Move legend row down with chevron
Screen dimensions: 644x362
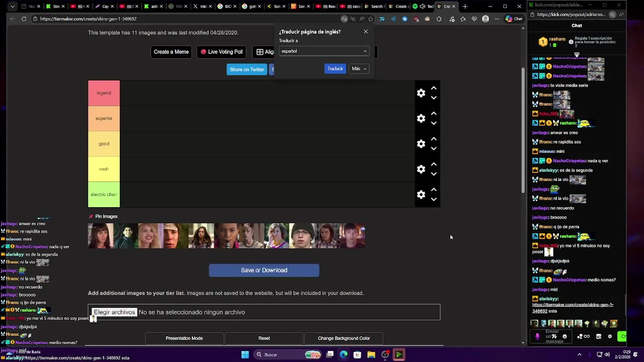[x=434, y=98]
